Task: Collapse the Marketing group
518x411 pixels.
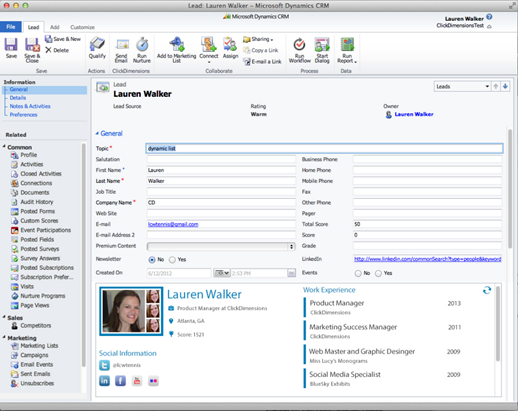Action: [4, 337]
